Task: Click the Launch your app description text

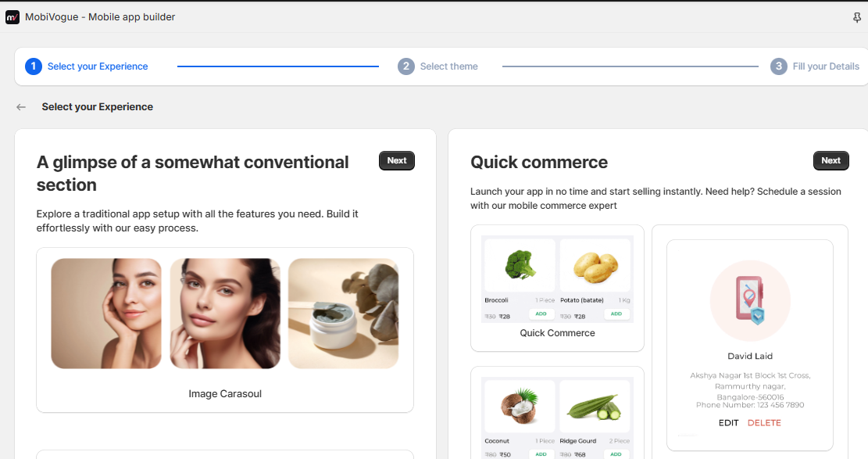Action: point(656,199)
